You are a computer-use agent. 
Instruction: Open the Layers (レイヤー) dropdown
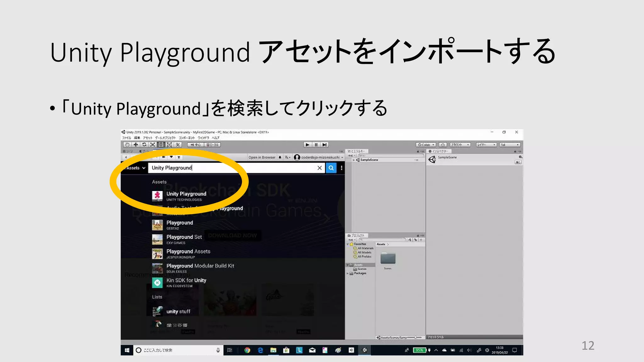click(x=486, y=145)
